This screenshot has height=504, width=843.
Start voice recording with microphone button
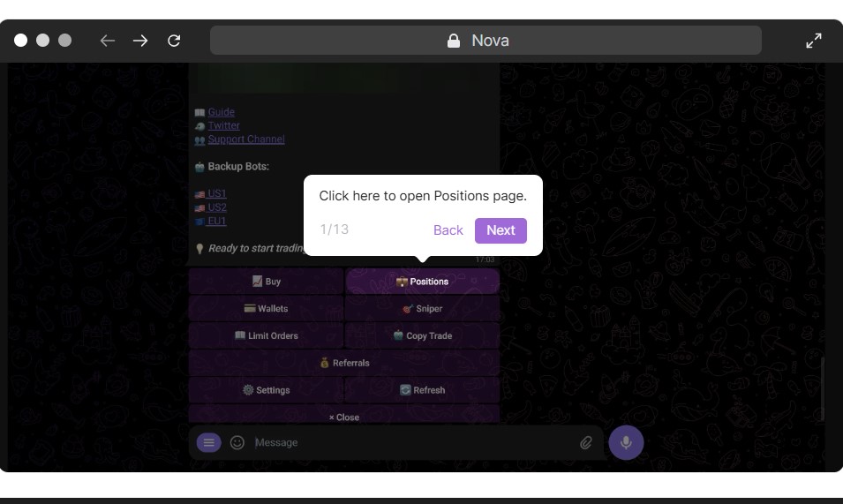tap(626, 442)
